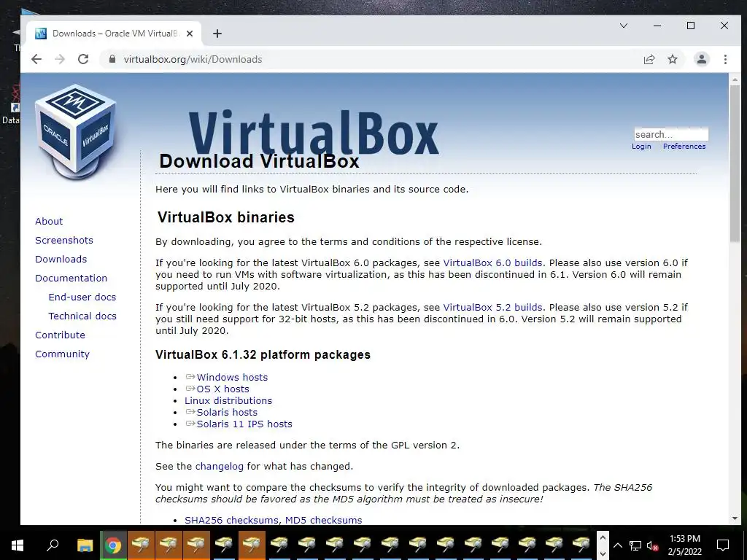Open the SHA256 checksums link
This screenshot has width=747, height=560.
click(x=232, y=520)
